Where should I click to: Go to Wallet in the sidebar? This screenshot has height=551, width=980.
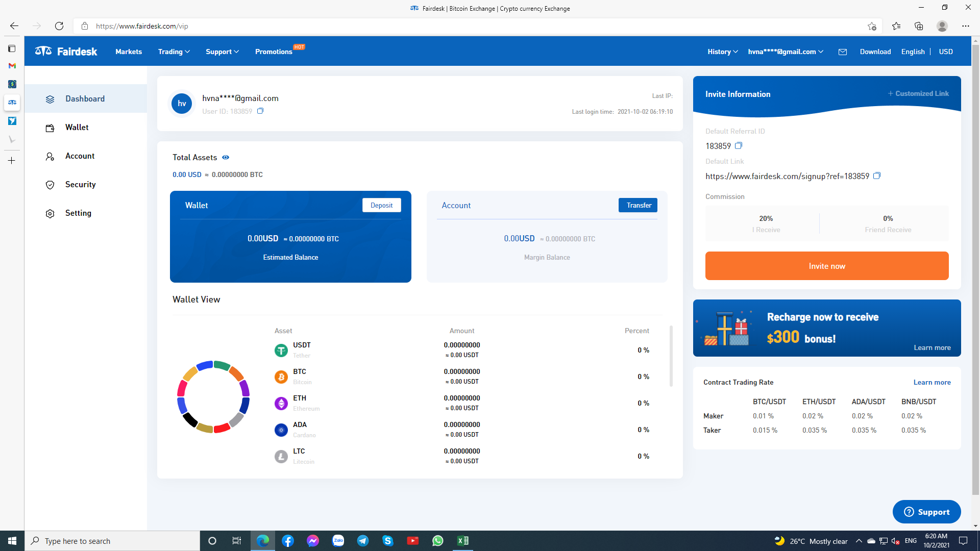click(x=77, y=128)
